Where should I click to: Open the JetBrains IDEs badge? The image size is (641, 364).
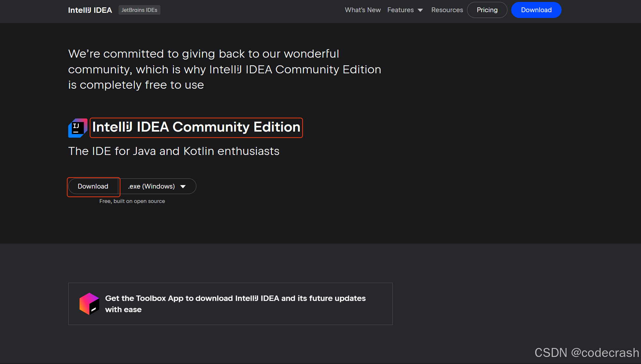[139, 10]
